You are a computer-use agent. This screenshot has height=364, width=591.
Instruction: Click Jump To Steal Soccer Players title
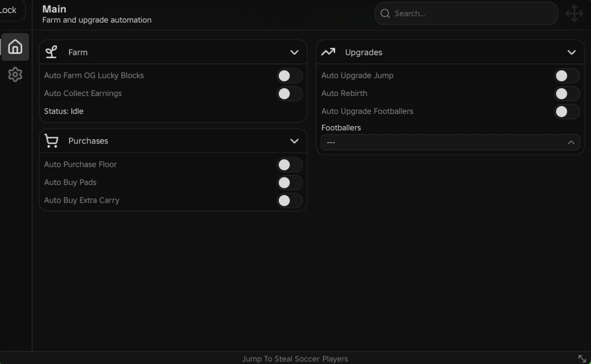[x=295, y=358]
